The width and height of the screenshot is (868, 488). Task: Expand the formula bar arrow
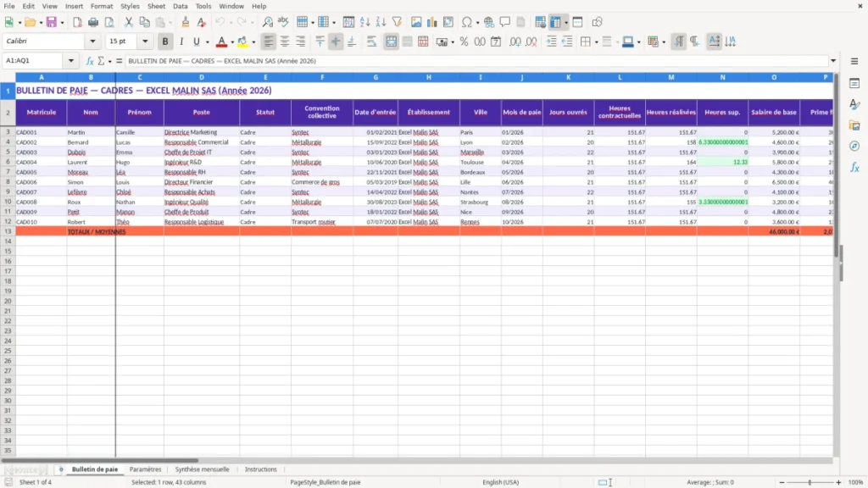833,61
